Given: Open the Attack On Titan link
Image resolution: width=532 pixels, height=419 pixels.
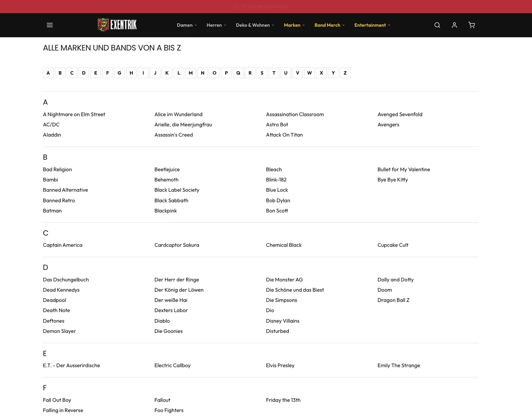Looking at the screenshot, I should (x=284, y=135).
